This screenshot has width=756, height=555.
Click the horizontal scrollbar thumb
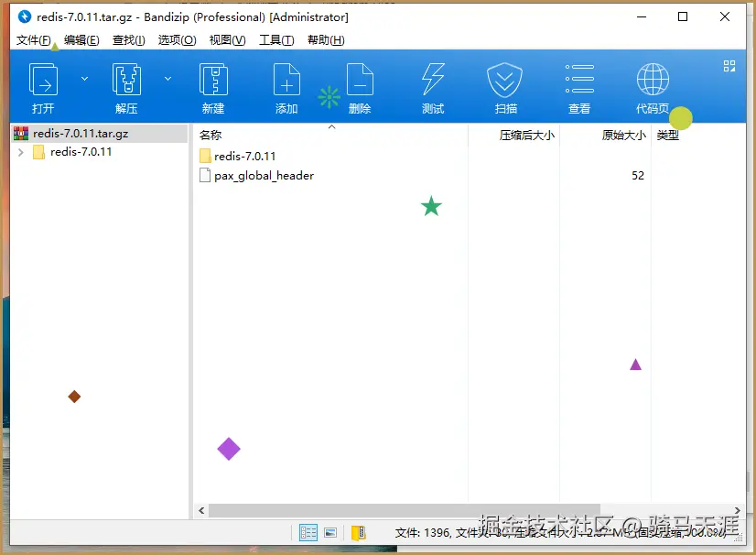pos(404,511)
